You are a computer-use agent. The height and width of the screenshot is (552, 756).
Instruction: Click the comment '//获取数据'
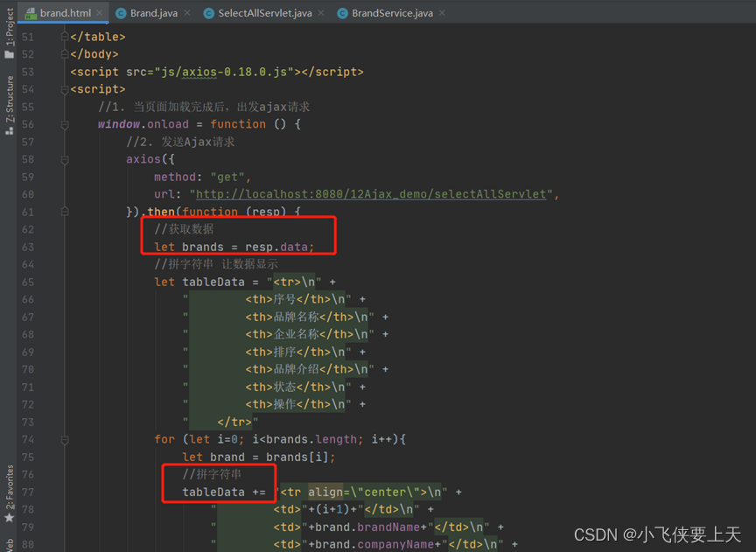(184, 229)
